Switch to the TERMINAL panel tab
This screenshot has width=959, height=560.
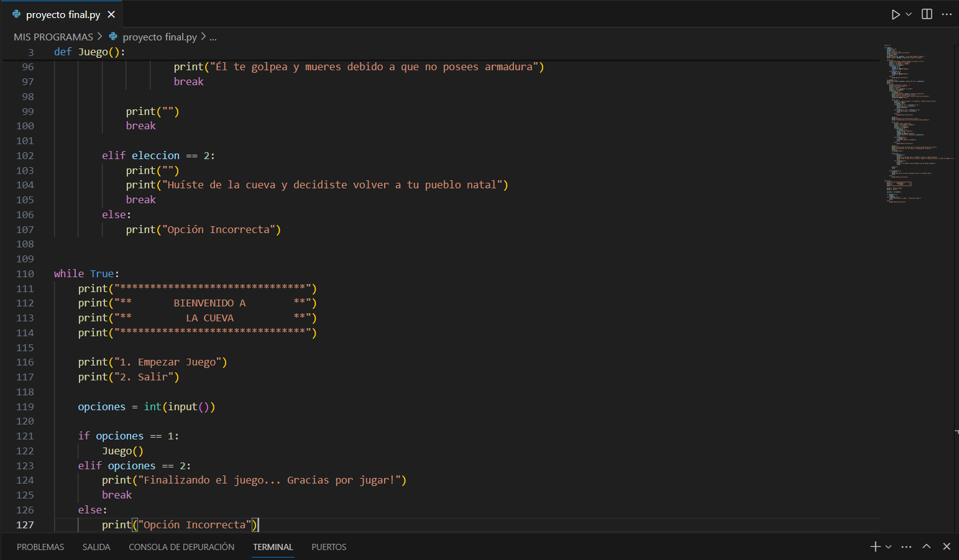273,547
